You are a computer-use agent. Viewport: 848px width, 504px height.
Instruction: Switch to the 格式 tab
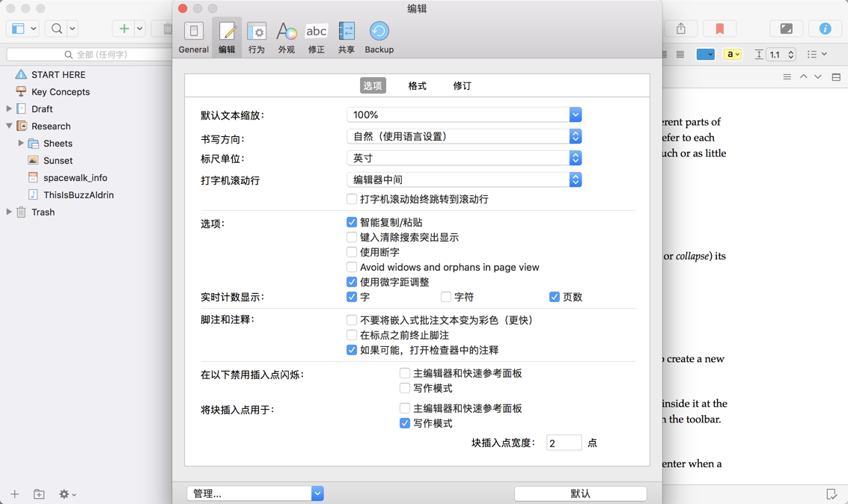(417, 85)
